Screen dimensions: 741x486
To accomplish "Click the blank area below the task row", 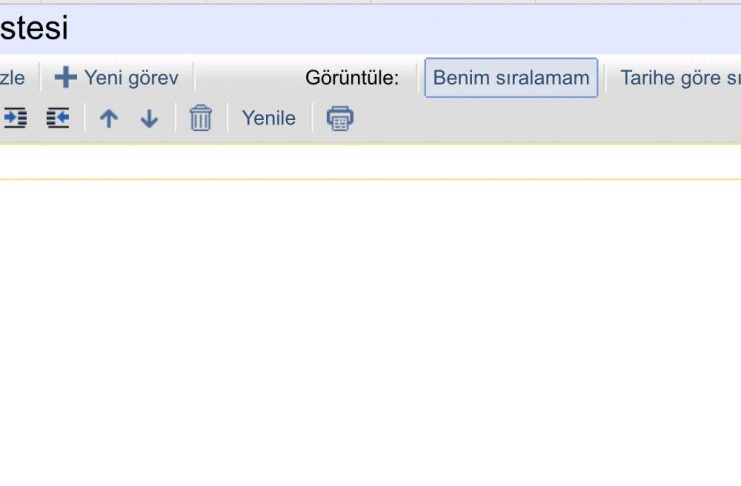I will pos(370,331).
